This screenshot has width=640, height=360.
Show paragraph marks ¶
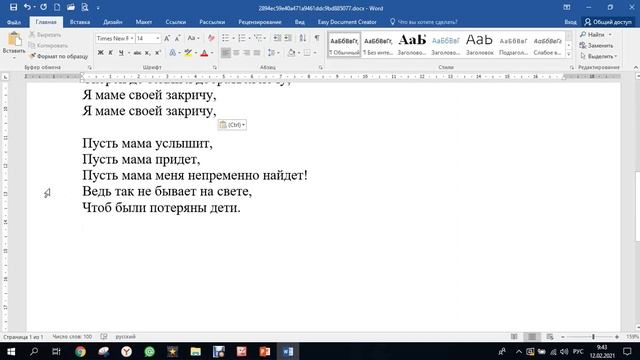point(317,38)
